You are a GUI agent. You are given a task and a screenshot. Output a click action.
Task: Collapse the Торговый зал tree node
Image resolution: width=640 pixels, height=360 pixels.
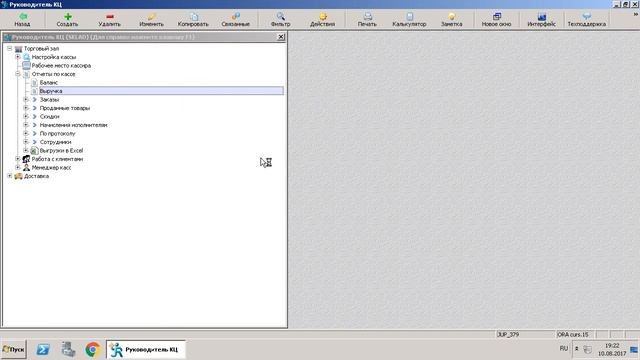tap(10, 48)
